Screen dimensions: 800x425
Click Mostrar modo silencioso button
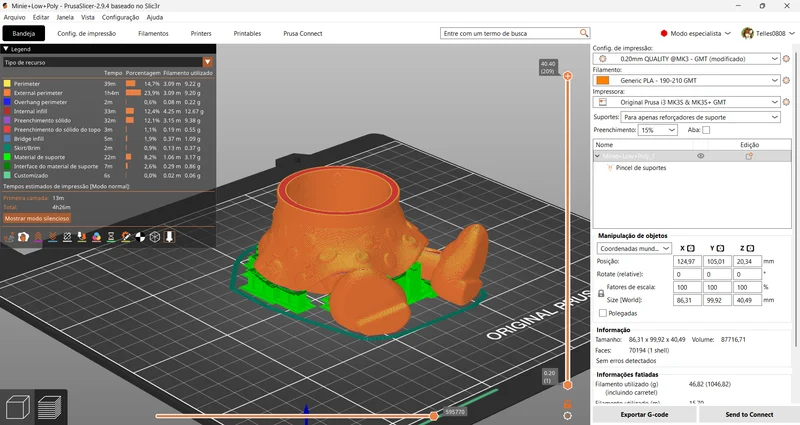click(37, 218)
